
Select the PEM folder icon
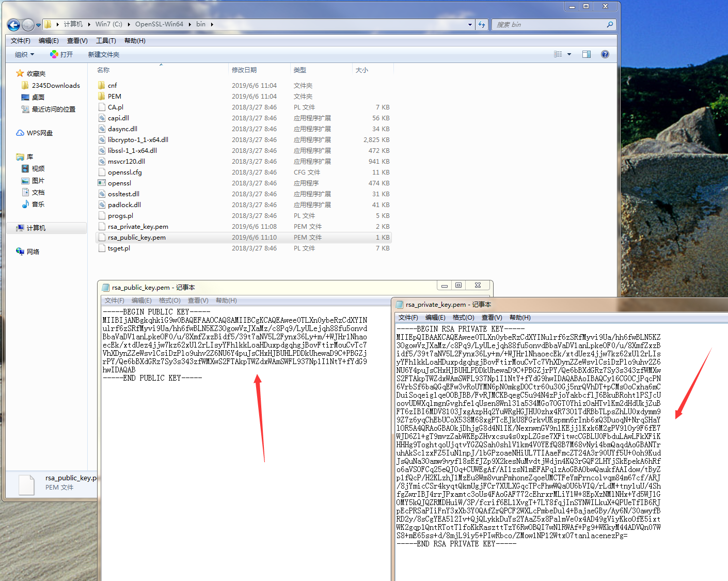tap(102, 96)
